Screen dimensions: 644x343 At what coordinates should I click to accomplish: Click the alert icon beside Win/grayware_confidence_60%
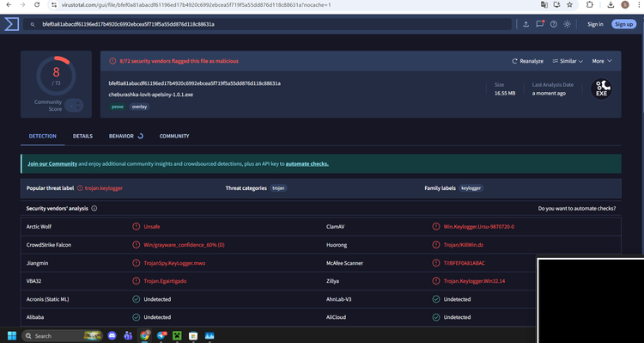click(x=136, y=245)
